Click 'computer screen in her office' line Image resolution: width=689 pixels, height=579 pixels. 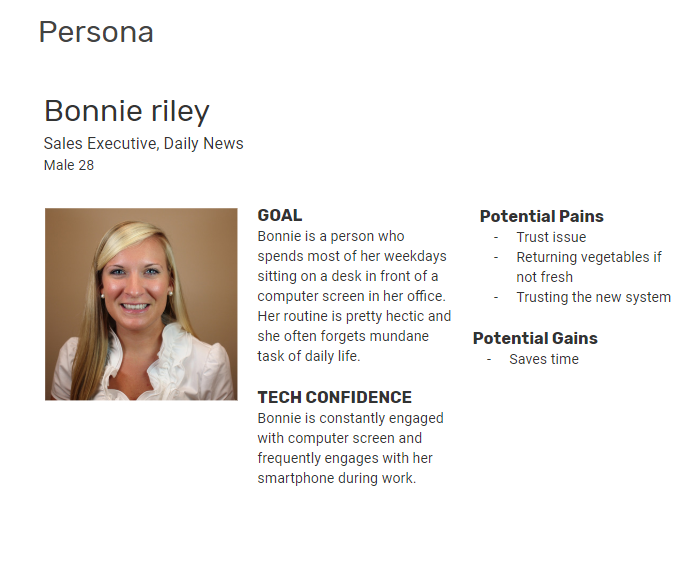351,296
